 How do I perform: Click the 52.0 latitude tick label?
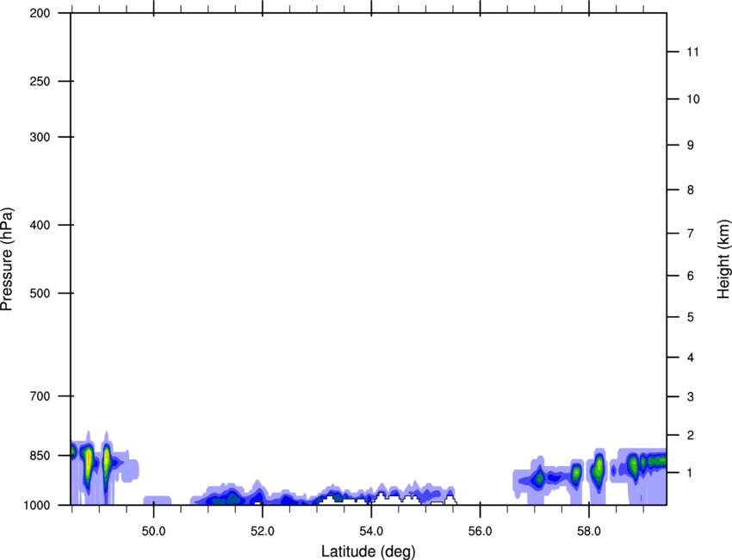pyautogui.click(x=263, y=532)
